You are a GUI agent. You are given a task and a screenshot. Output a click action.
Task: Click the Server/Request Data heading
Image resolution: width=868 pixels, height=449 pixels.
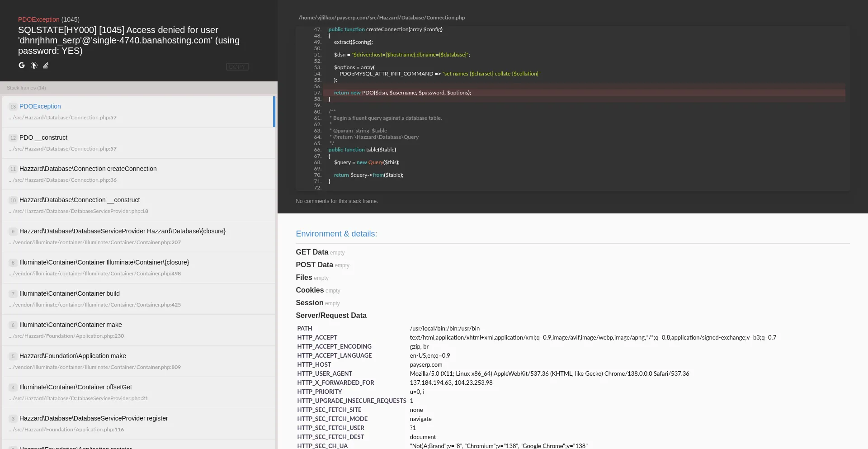click(331, 316)
